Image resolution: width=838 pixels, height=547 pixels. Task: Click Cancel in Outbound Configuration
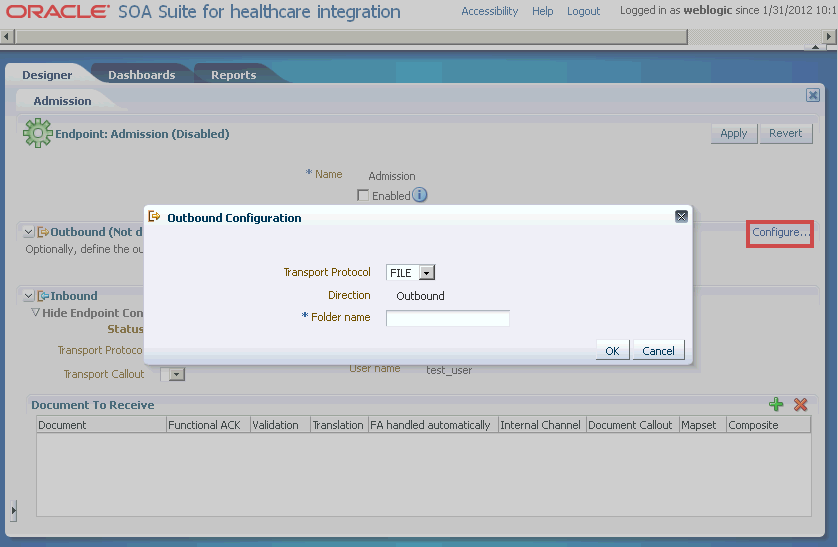[x=658, y=350]
